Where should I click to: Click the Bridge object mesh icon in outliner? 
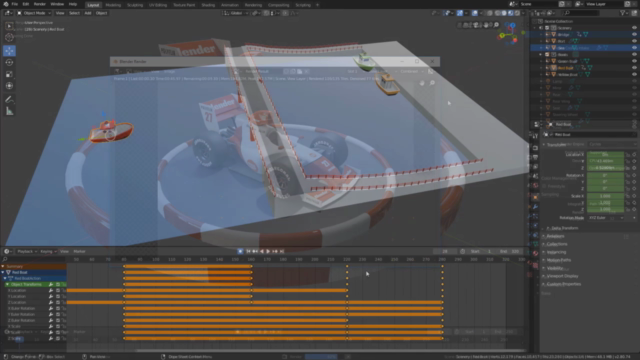point(553,34)
